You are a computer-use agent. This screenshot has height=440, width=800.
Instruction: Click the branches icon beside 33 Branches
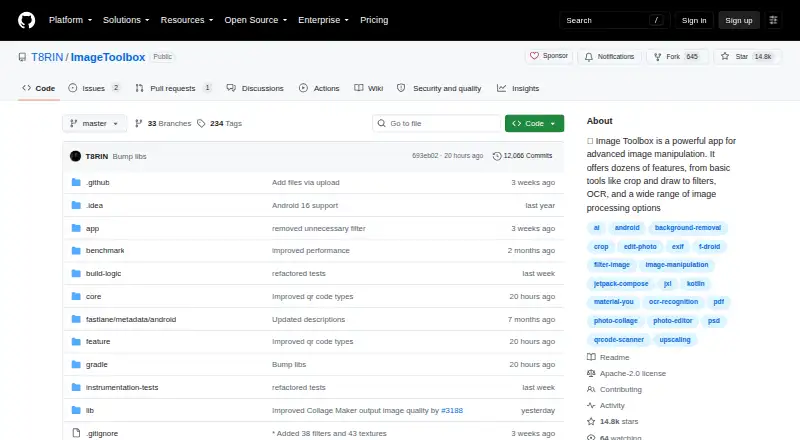[138, 124]
